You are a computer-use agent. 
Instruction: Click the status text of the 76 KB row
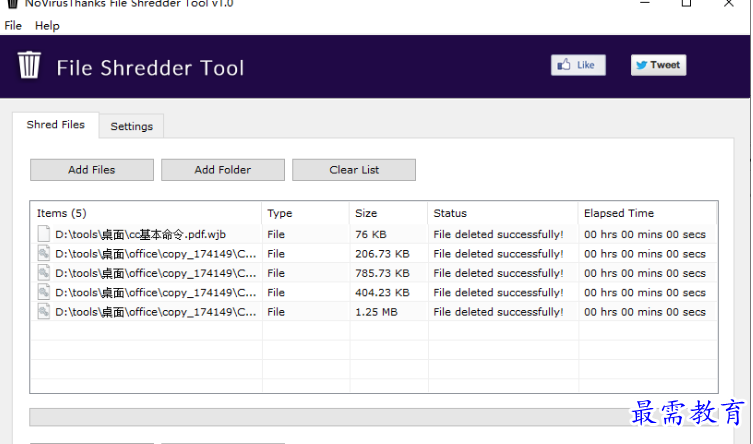[x=498, y=234]
